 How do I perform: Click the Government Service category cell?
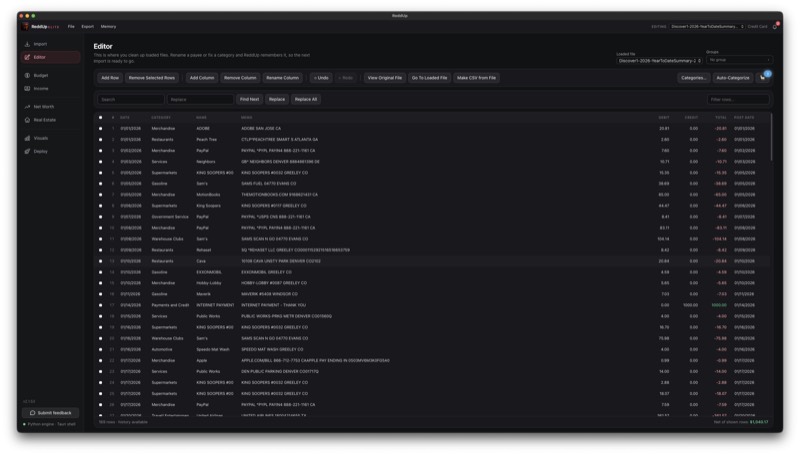pos(170,217)
